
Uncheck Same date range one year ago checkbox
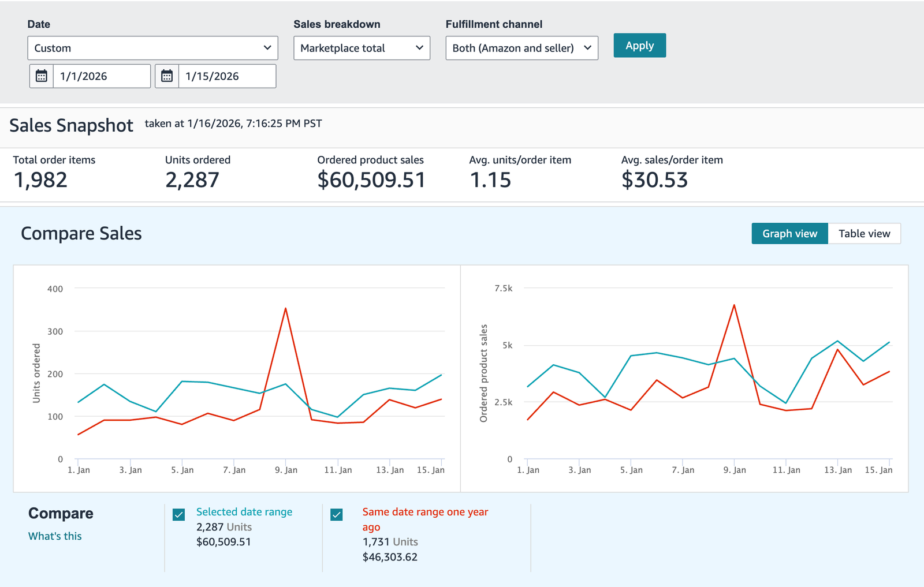coord(337,514)
